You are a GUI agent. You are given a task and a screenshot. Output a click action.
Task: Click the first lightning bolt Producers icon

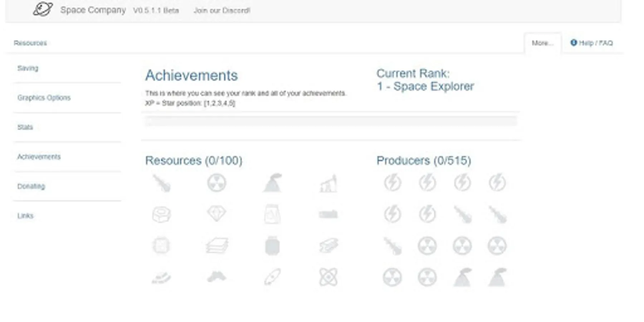[x=392, y=183]
